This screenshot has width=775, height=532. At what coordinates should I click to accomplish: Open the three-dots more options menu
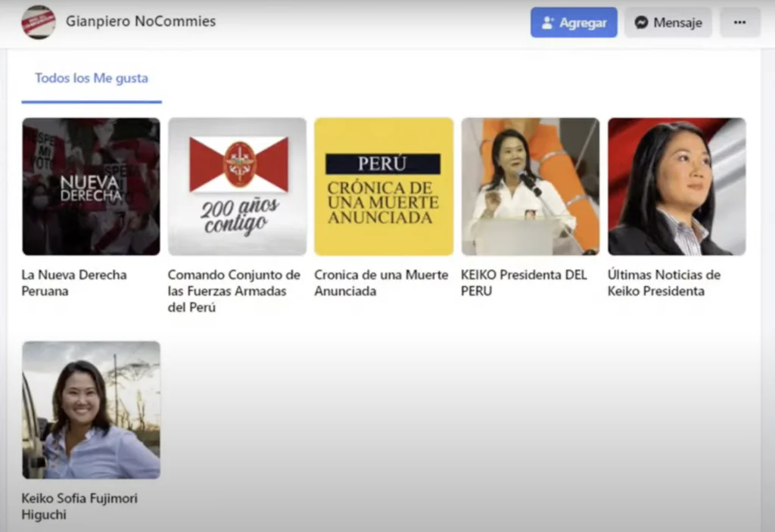coord(740,22)
